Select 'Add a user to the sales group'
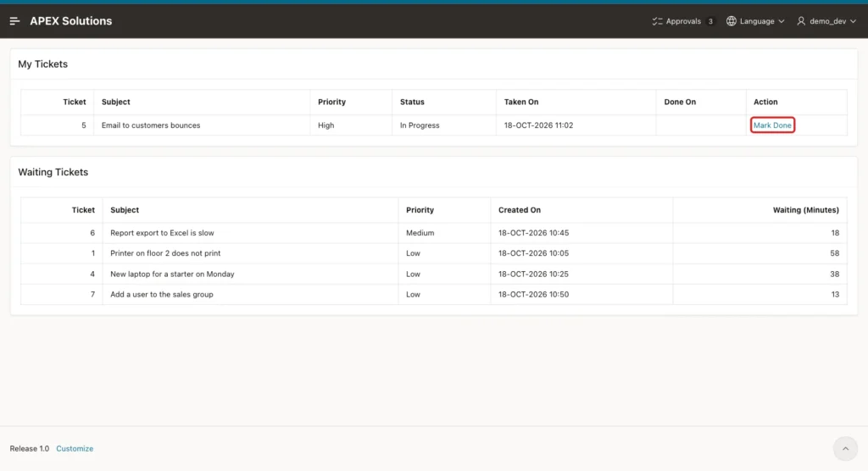Image resolution: width=868 pixels, height=471 pixels. tap(162, 295)
